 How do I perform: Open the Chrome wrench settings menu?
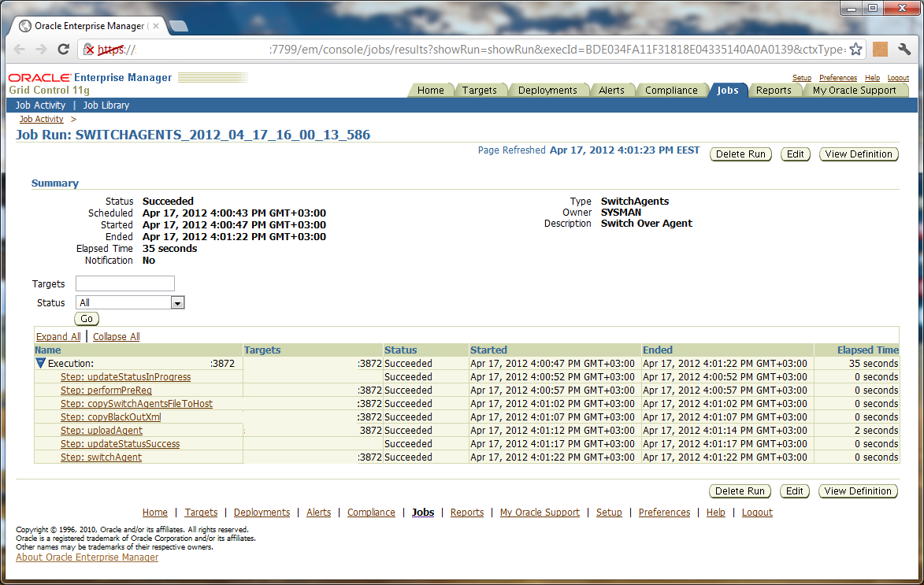(904, 50)
